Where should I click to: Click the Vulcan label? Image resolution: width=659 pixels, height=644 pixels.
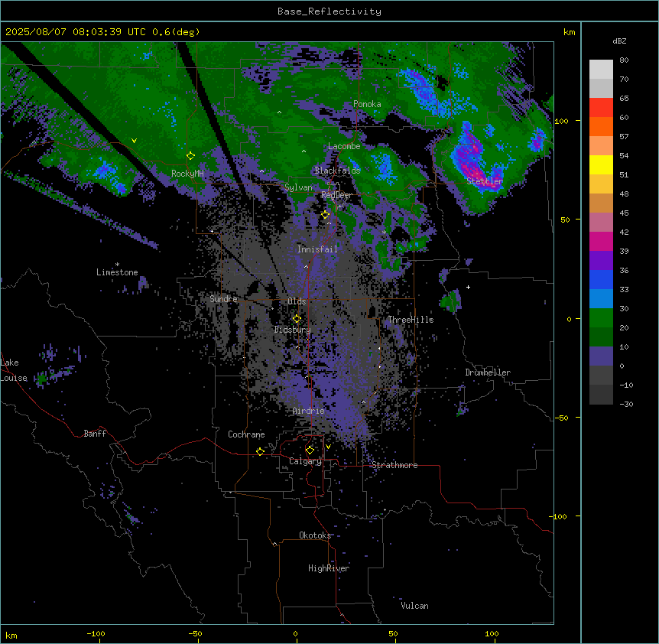click(414, 606)
